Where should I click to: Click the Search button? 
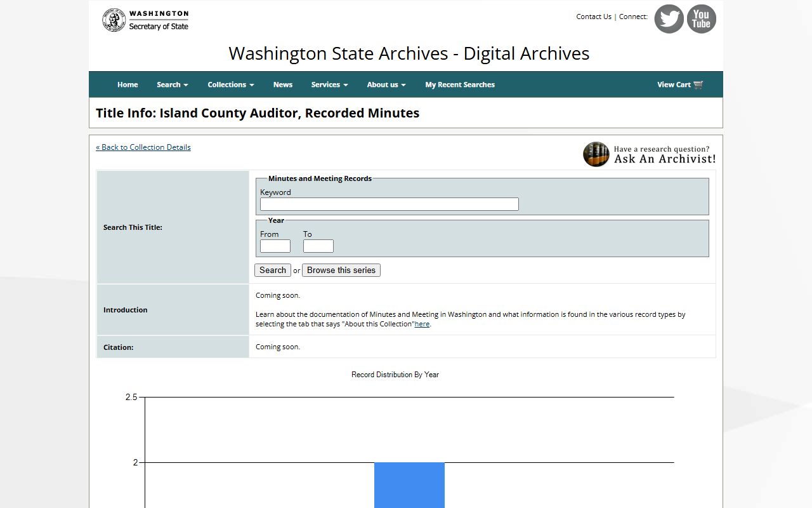[x=273, y=270]
